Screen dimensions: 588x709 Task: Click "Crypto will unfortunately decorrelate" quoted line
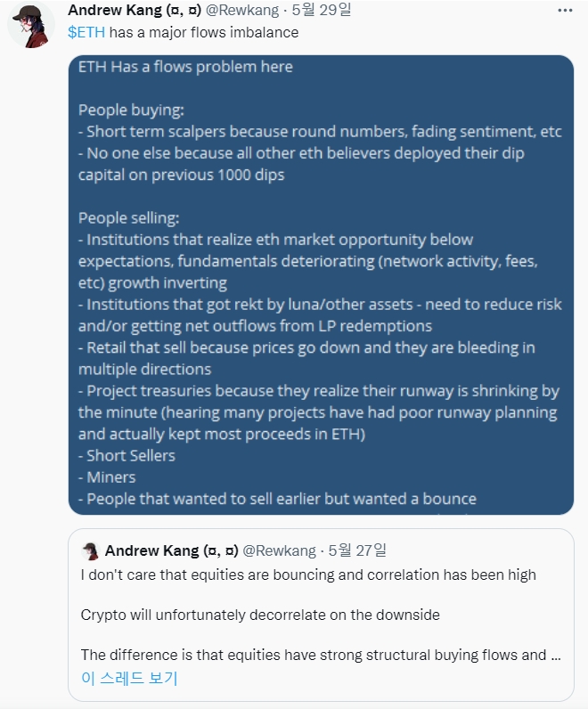(260, 615)
